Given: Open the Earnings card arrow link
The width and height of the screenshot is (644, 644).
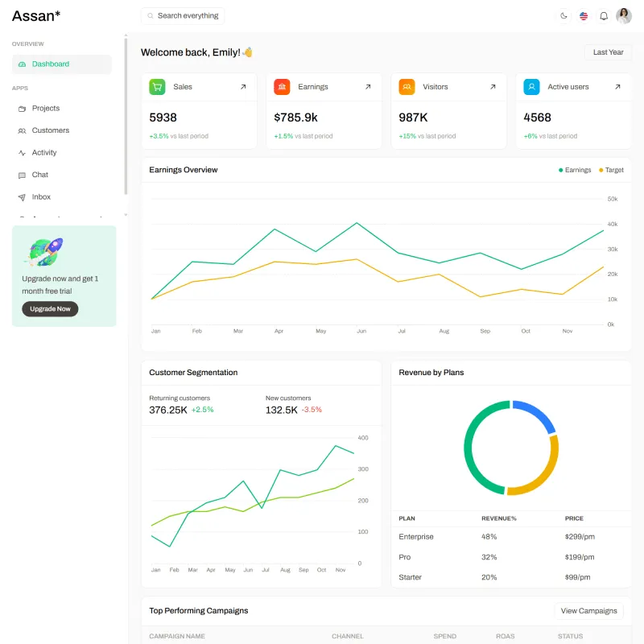Looking at the screenshot, I should click(368, 87).
